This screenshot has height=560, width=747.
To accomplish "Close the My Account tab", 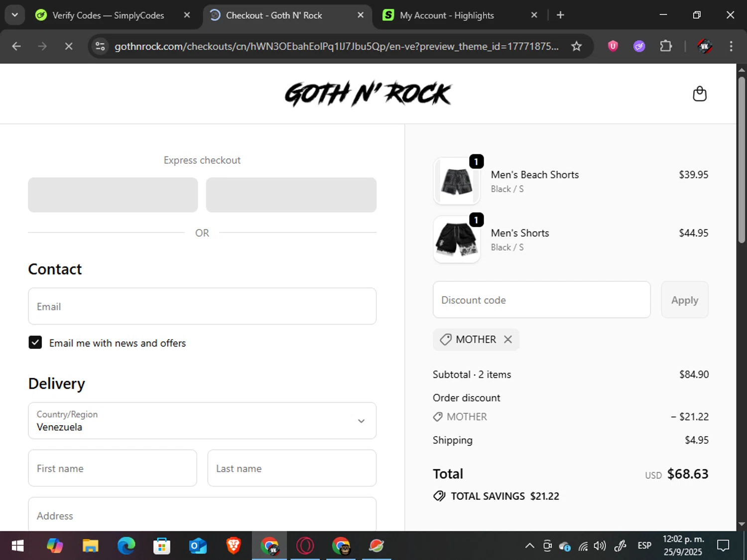I will (534, 15).
